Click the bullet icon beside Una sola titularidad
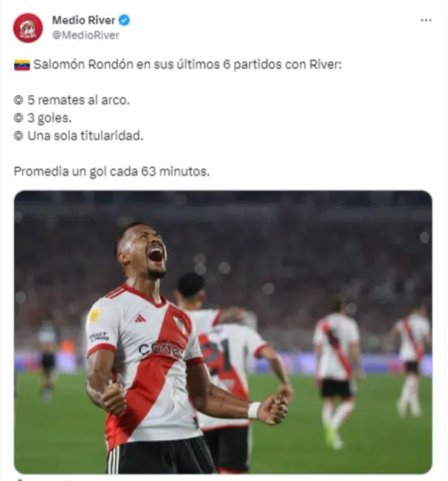Image resolution: width=448 pixels, height=481 pixels. [19, 135]
